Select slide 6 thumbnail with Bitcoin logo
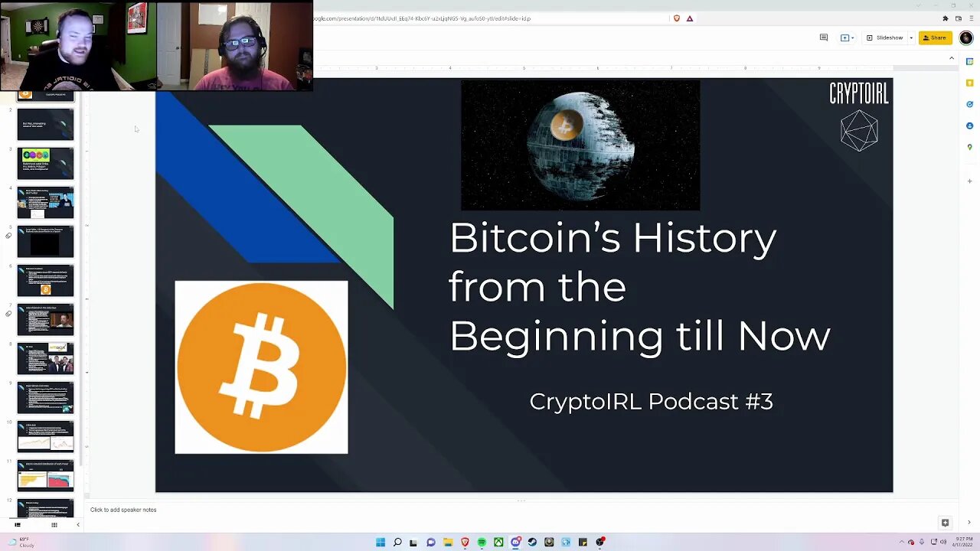This screenshot has height=551, width=980. click(46, 280)
